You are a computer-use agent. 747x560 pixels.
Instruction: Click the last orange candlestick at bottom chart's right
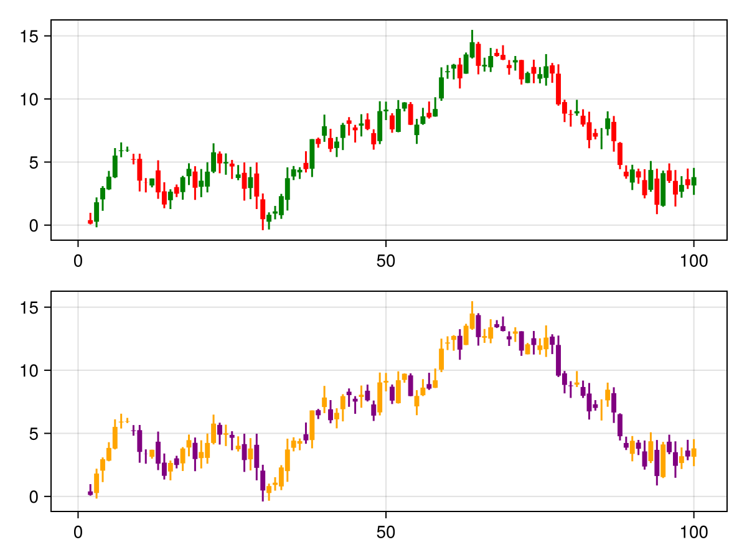(x=693, y=452)
